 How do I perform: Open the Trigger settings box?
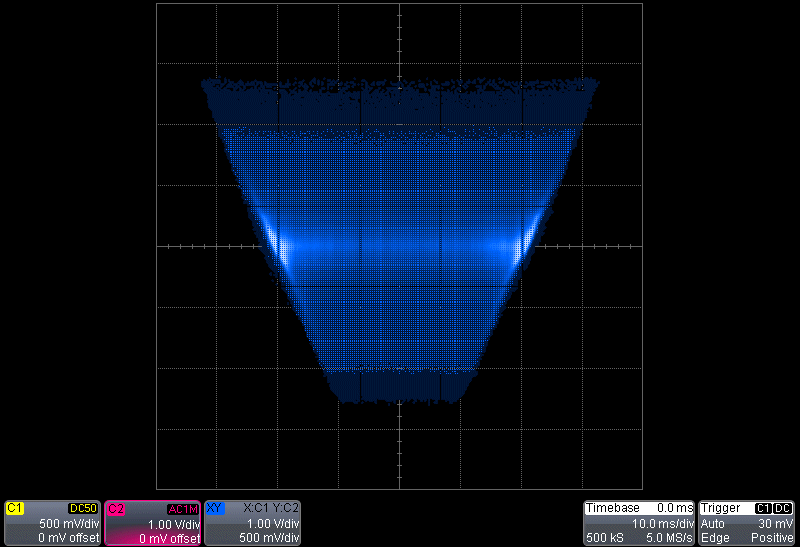[746, 523]
